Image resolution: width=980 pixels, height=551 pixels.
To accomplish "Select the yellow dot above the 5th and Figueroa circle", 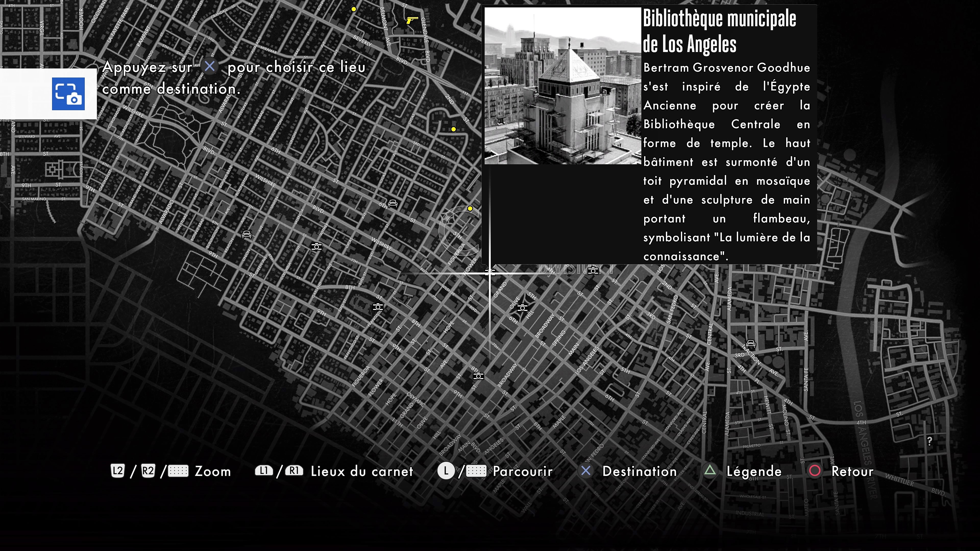I will (470, 208).
